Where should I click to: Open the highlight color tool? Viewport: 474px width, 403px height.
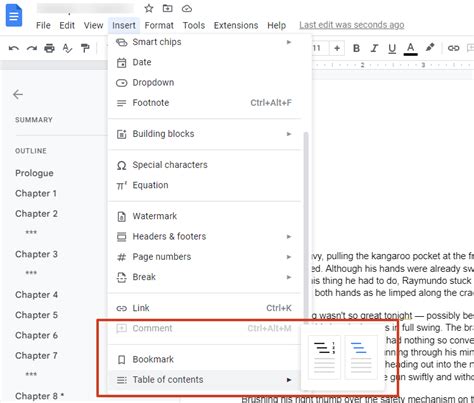pos(430,48)
